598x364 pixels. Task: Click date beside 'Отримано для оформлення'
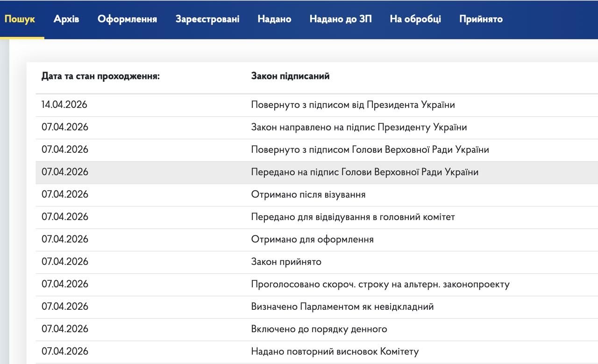(x=64, y=239)
